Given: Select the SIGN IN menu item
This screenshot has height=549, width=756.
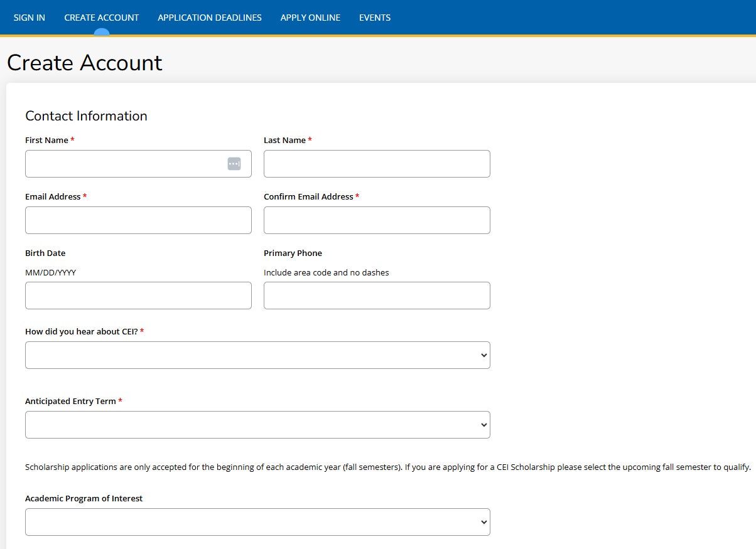Looking at the screenshot, I should (29, 18).
